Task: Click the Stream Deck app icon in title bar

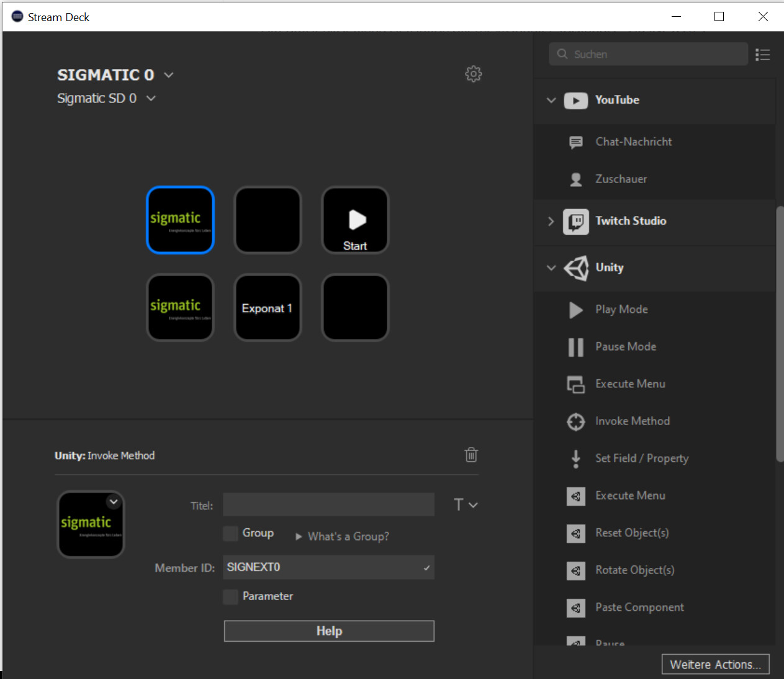Action: coord(17,17)
